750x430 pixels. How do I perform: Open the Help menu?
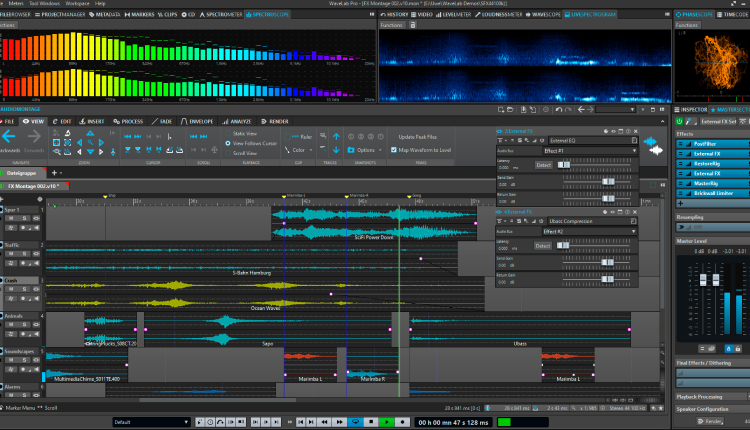pos(100,3)
